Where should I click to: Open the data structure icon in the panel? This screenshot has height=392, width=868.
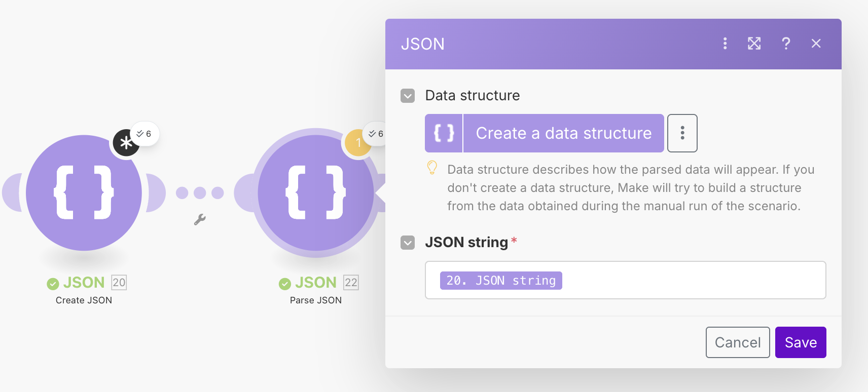click(x=443, y=133)
